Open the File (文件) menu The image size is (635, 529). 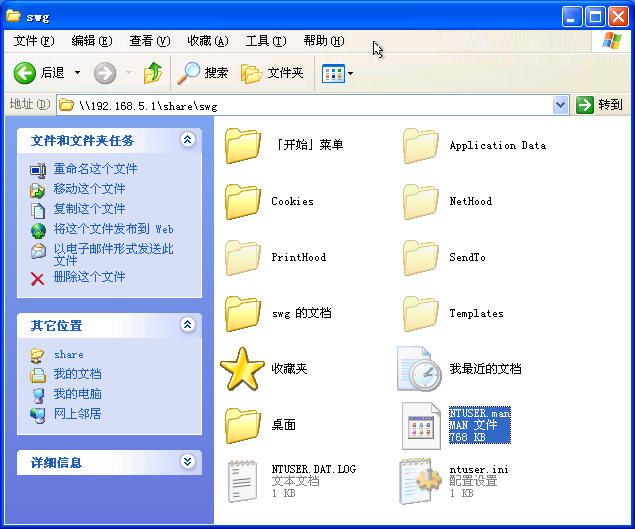(33, 41)
